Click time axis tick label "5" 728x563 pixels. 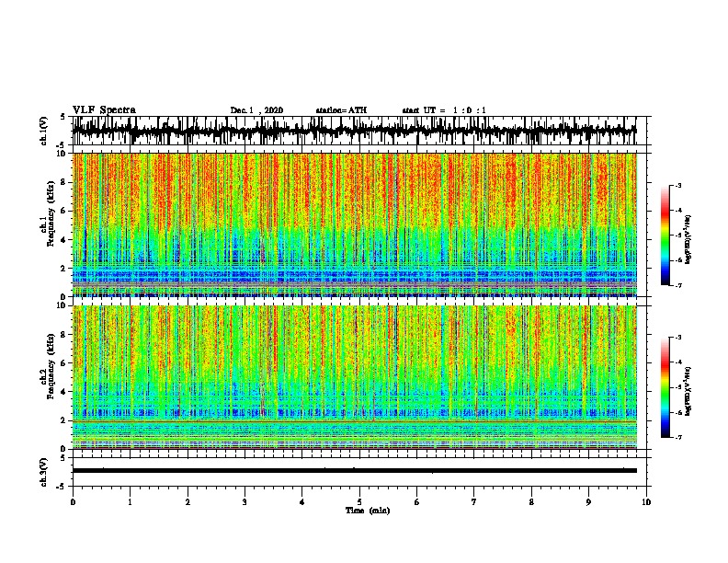[359, 501]
